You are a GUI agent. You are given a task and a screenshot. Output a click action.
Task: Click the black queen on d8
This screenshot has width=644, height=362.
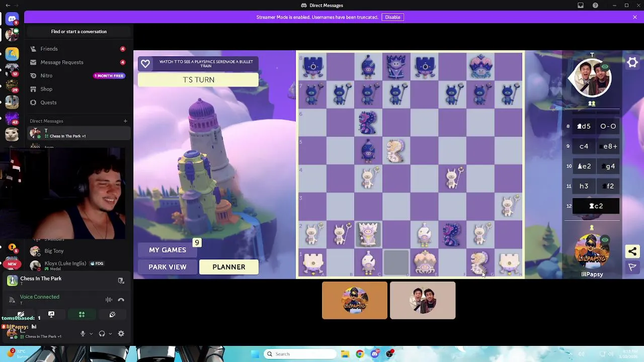396,66
